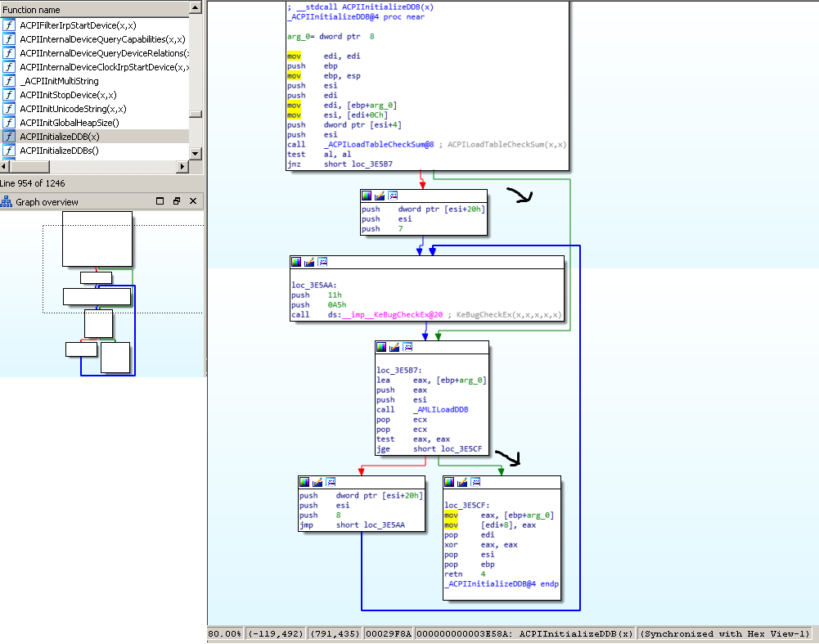Image resolution: width=819 pixels, height=644 pixels.
Task: Click function icon beside ACPIInitUnicodeString(x,x)
Action: (9, 109)
